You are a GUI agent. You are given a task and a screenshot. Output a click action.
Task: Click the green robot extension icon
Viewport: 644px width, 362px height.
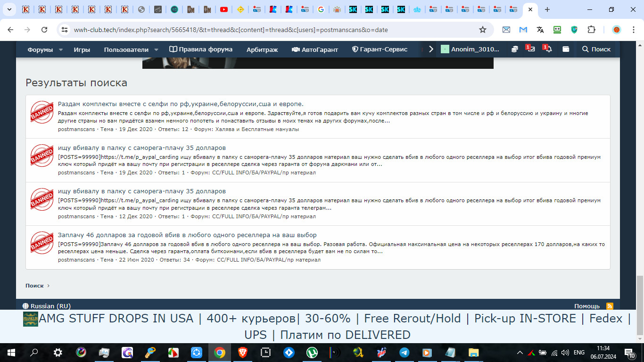point(557,30)
